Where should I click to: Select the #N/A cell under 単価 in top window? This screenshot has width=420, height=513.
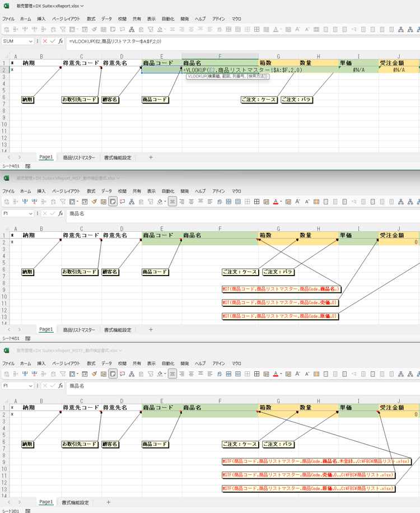[358, 69]
